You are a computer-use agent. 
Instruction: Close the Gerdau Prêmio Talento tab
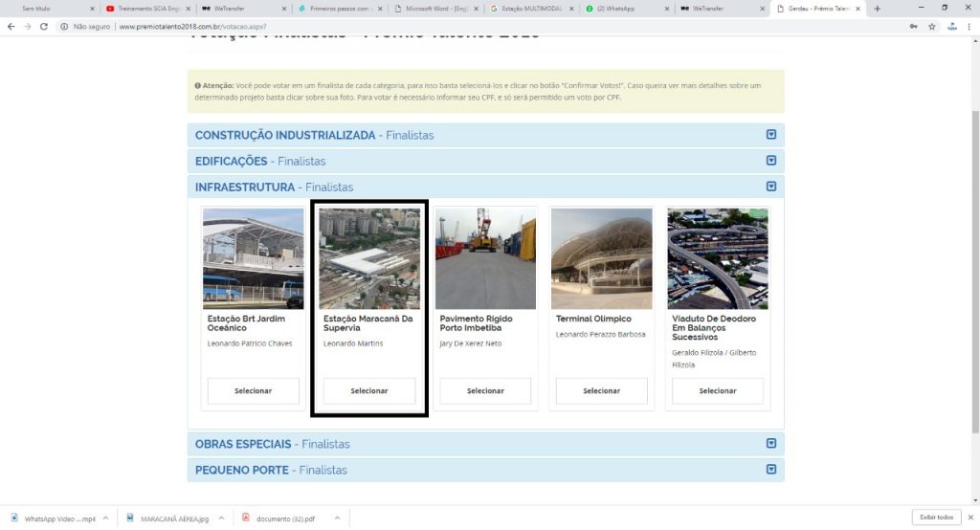click(x=857, y=9)
